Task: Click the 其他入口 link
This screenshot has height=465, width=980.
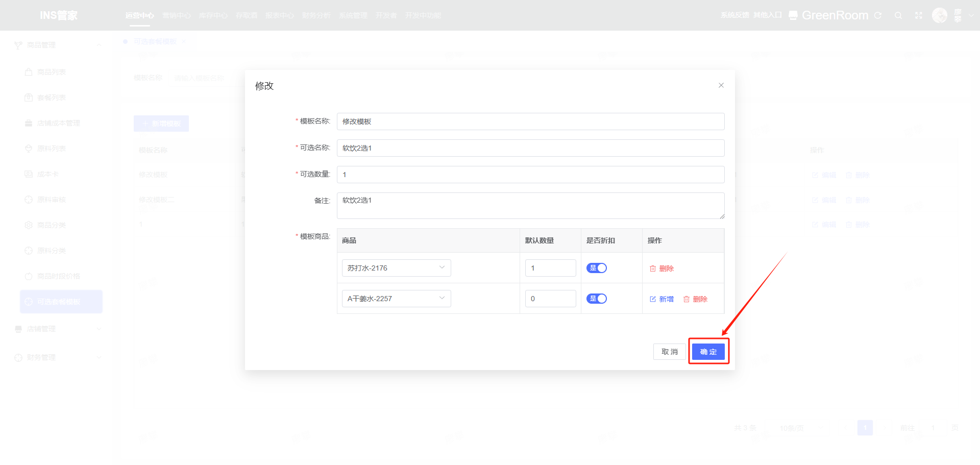Action: (768, 15)
